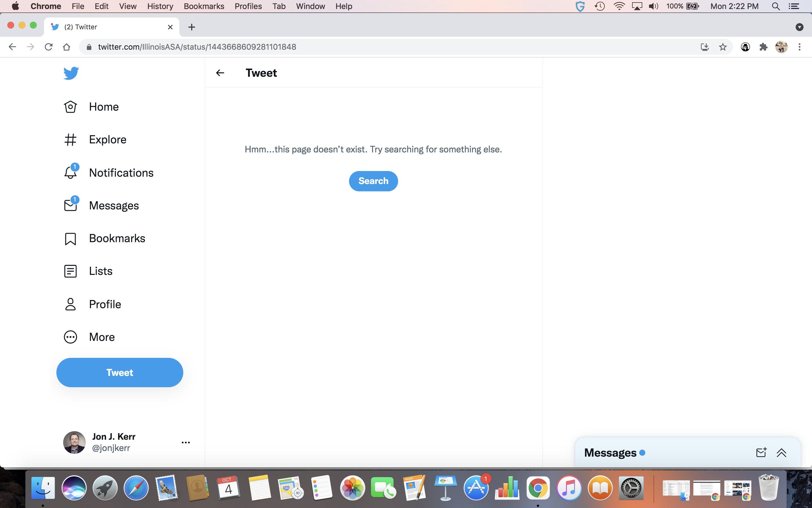The width and height of the screenshot is (812, 508).
Task: Open Notifications bell icon
Action: [70, 172]
